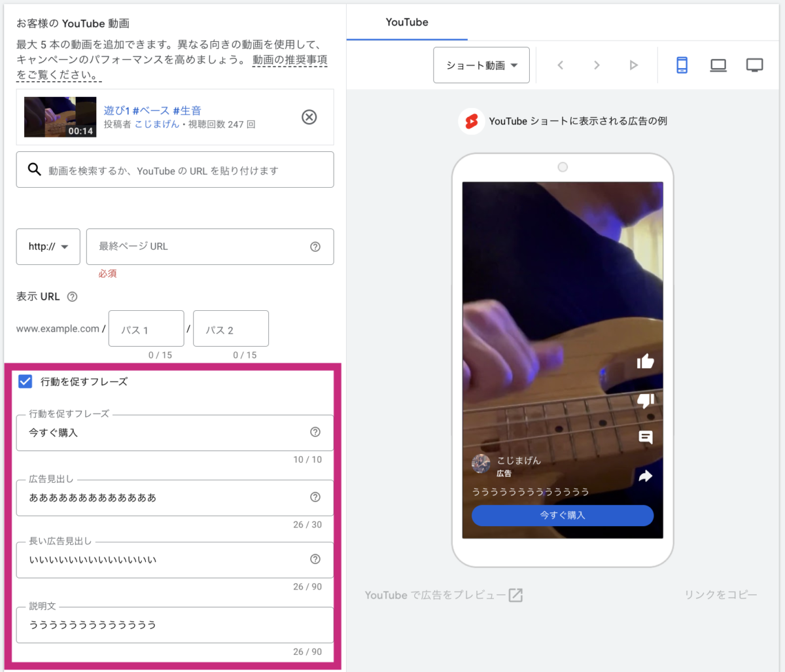Click the 最終ページ URL input field

[x=210, y=247]
